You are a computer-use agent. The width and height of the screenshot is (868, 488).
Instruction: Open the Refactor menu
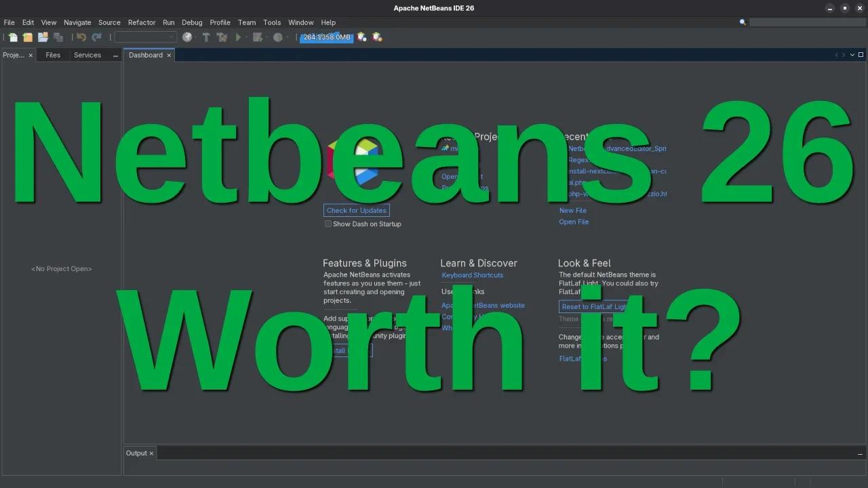[141, 22]
